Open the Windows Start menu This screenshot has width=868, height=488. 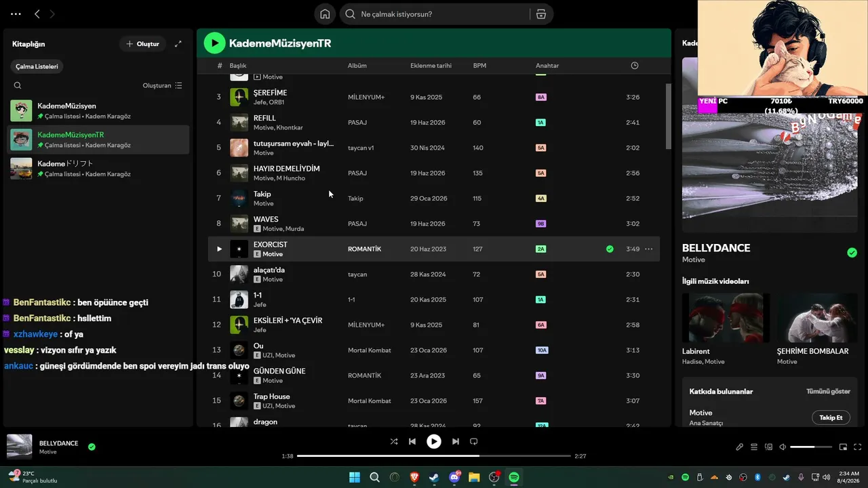click(x=355, y=477)
